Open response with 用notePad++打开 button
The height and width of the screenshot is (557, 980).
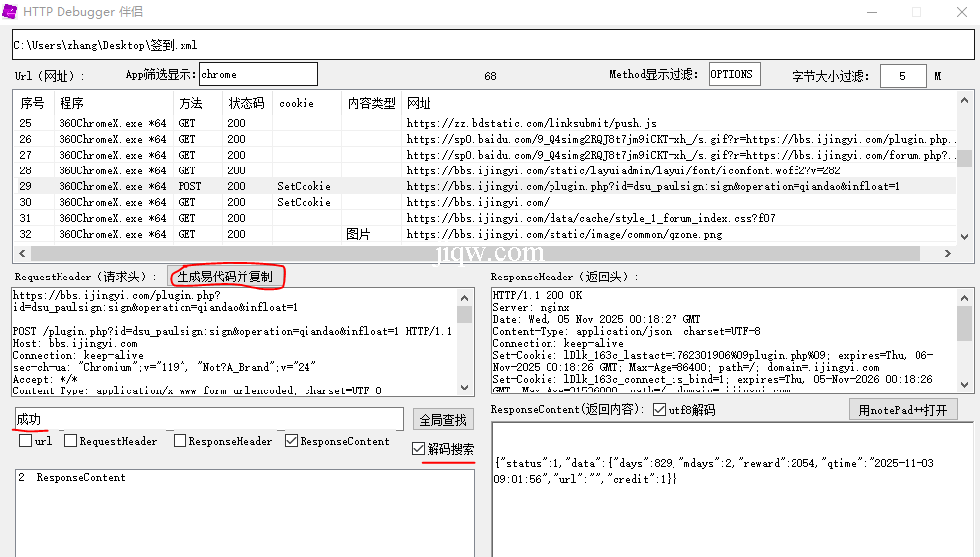pyautogui.click(x=903, y=410)
